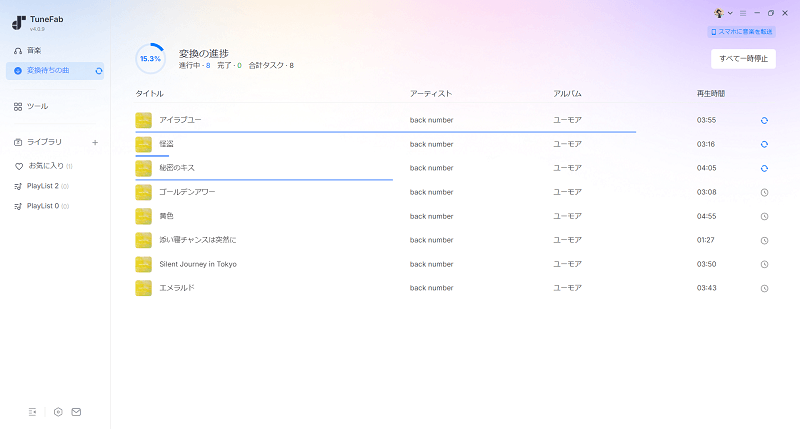Open PlayList 0 in sidebar
This screenshot has width=800, height=429.
click(x=41, y=206)
